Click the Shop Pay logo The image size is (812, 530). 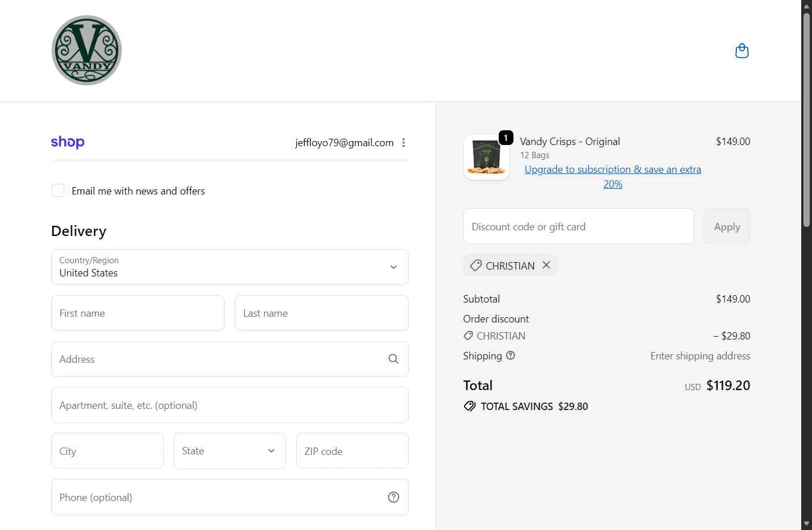(68, 142)
